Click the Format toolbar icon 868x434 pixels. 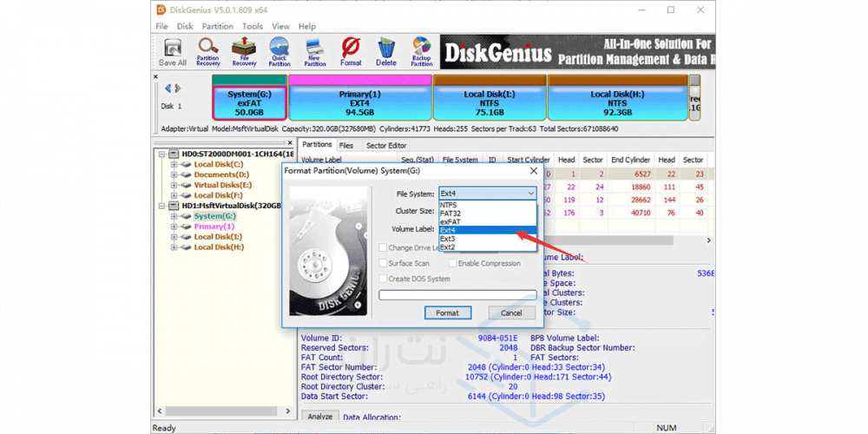[x=351, y=51]
